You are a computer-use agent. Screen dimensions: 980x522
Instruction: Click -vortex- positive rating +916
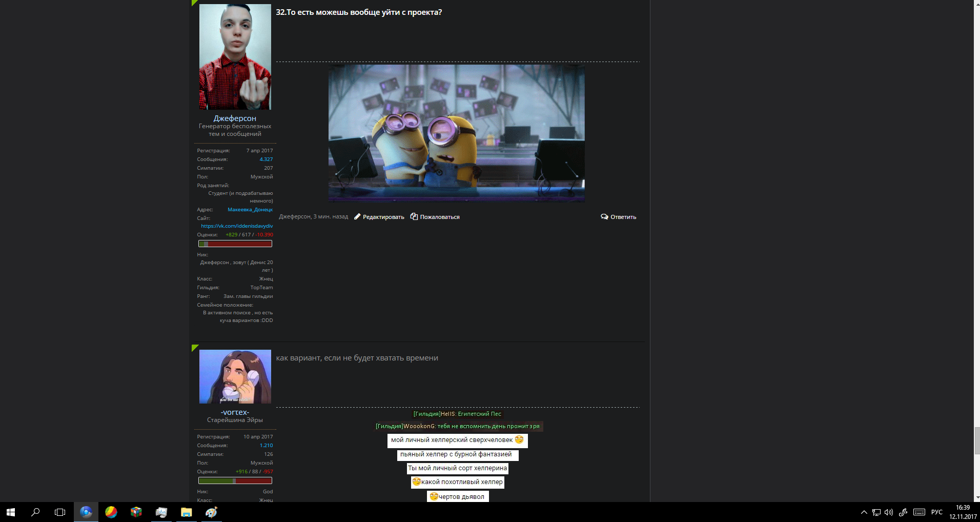[241, 472]
